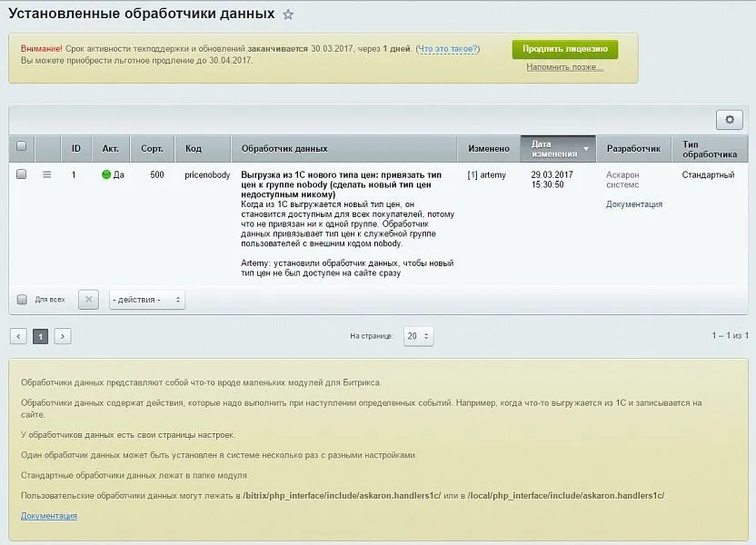This screenshot has height=545, width=756.
Task: Click the green active status indicator
Action: click(x=106, y=174)
